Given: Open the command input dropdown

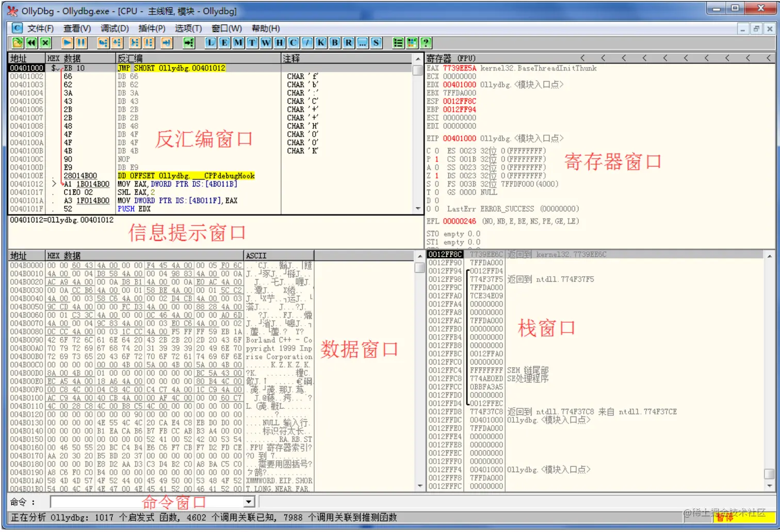Looking at the screenshot, I should (249, 501).
